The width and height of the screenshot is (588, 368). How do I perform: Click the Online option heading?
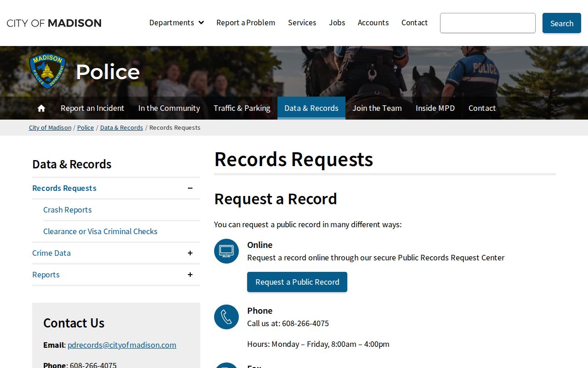[260, 245]
